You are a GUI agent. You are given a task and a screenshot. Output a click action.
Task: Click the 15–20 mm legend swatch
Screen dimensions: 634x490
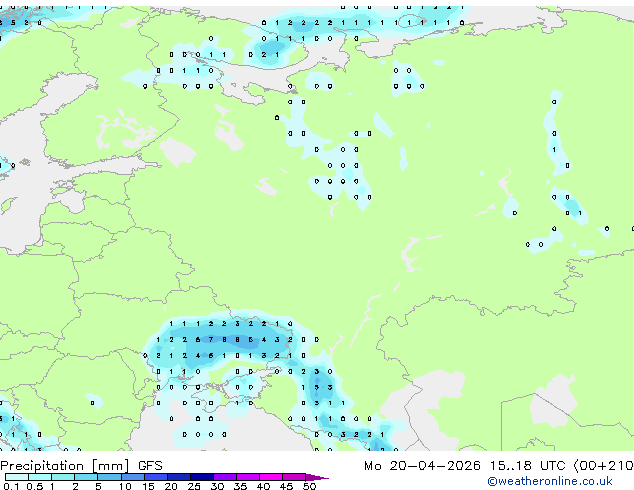tap(156, 477)
